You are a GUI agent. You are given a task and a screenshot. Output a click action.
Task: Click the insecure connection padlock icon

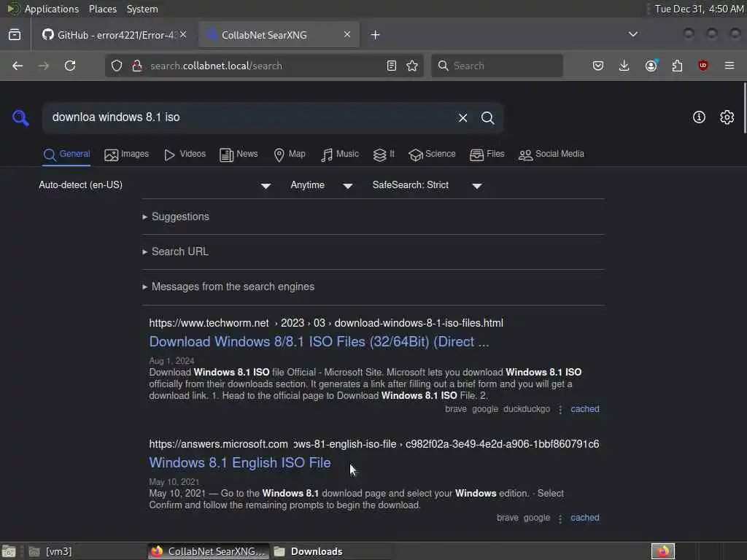136,66
